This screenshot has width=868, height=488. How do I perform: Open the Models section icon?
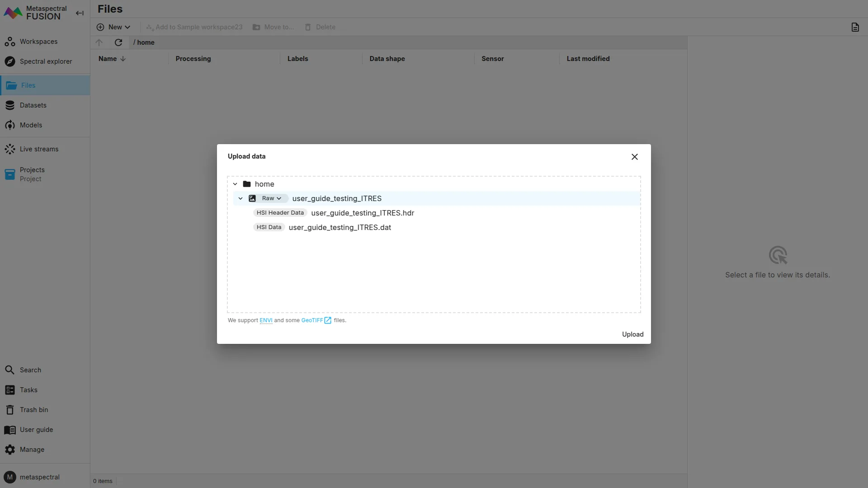point(10,125)
